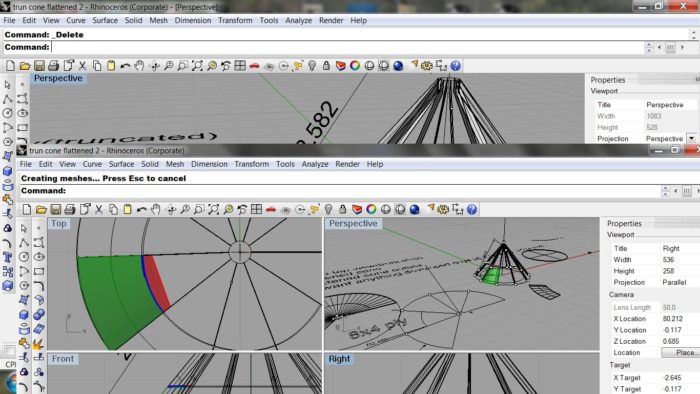Click the Render blue sphere icon in lower toolbar
700x394 pixels.
point(414,209)
